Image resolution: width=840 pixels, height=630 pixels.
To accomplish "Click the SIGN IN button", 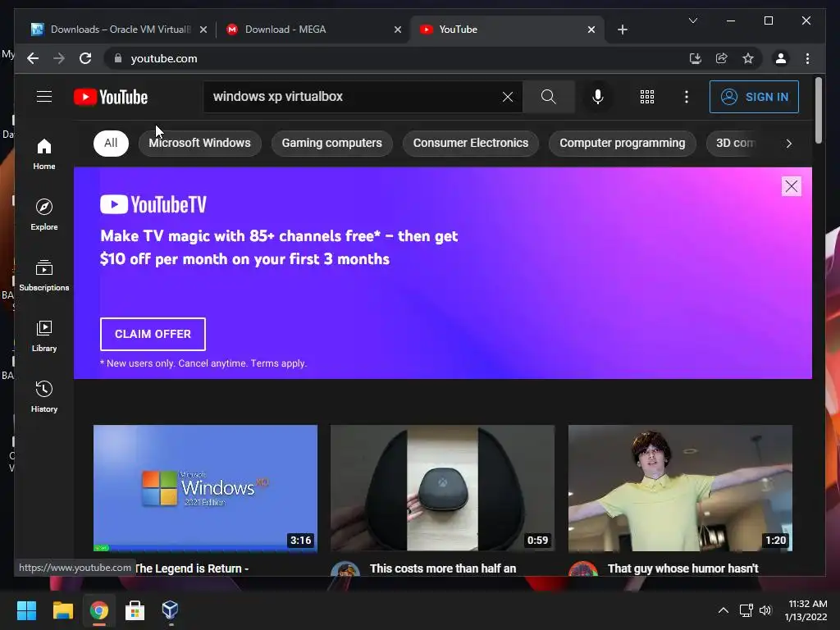I will pos(754,97).
